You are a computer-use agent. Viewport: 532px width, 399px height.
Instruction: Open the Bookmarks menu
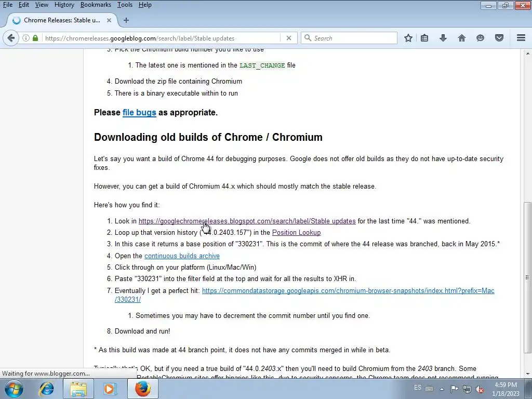click(x=96, y=5)
